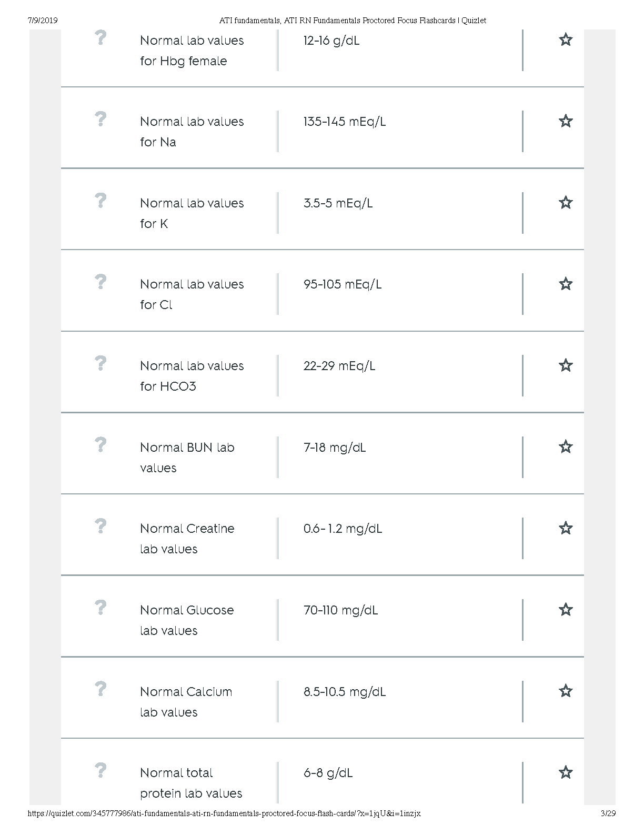This screenshot has width=644, height=834.
Task: Click question mark icon beside Na card
Action: coord(100,119)
